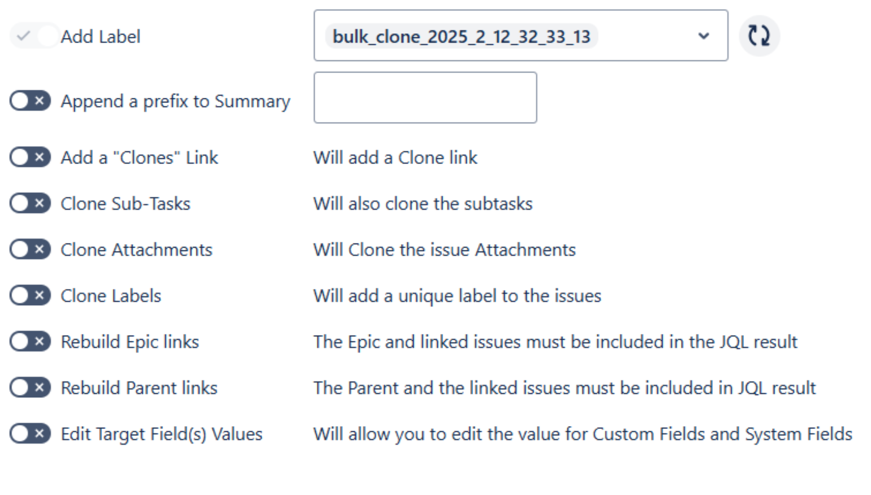
Task: Turn on the Add a "Clones" Link switch
Action: tap(29, 157)
